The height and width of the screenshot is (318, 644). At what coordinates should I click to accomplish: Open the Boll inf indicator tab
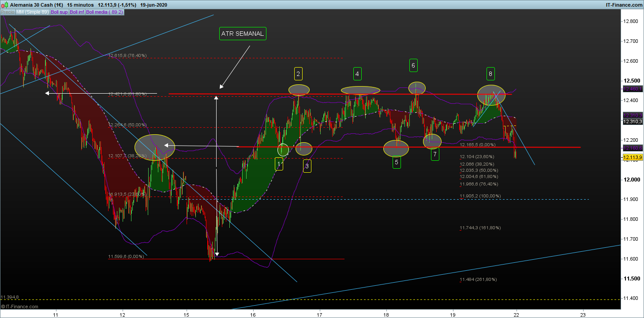click(77, 12)
